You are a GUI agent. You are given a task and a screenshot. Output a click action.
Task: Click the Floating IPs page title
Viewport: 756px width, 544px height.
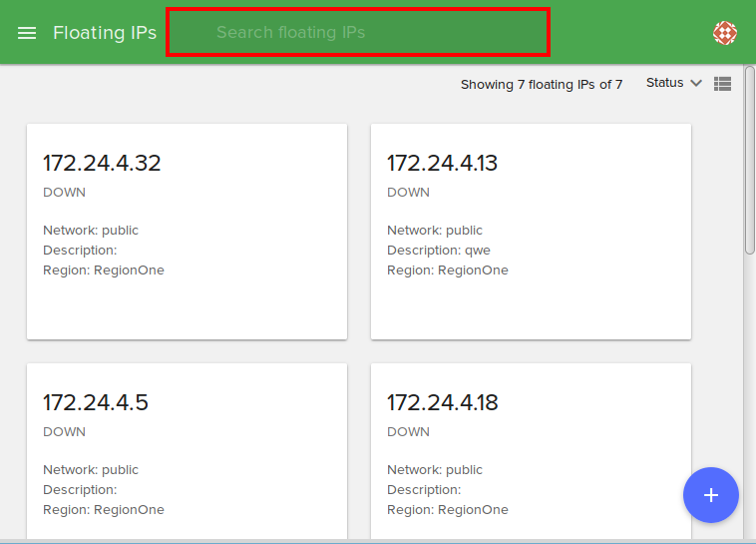pos(105,33)
